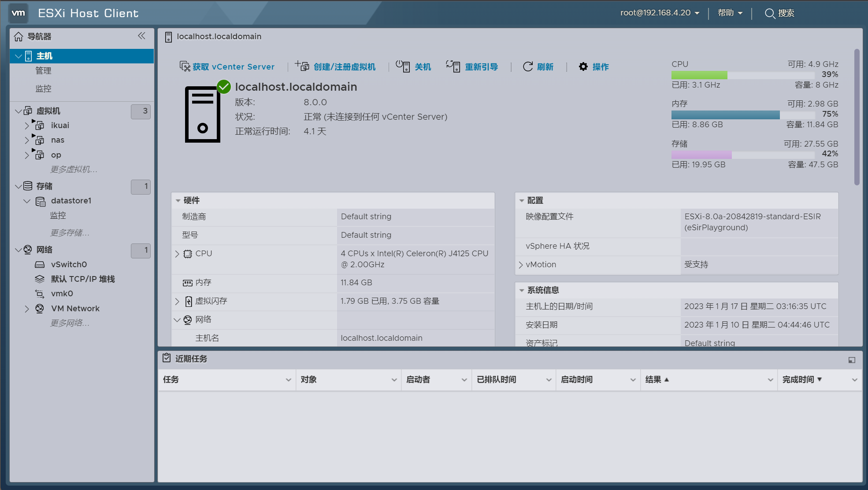Image resolution: width=868 pixels, height=490 pixels.
Task: Collapse the datastore1 node
Action: click(27, 201)
